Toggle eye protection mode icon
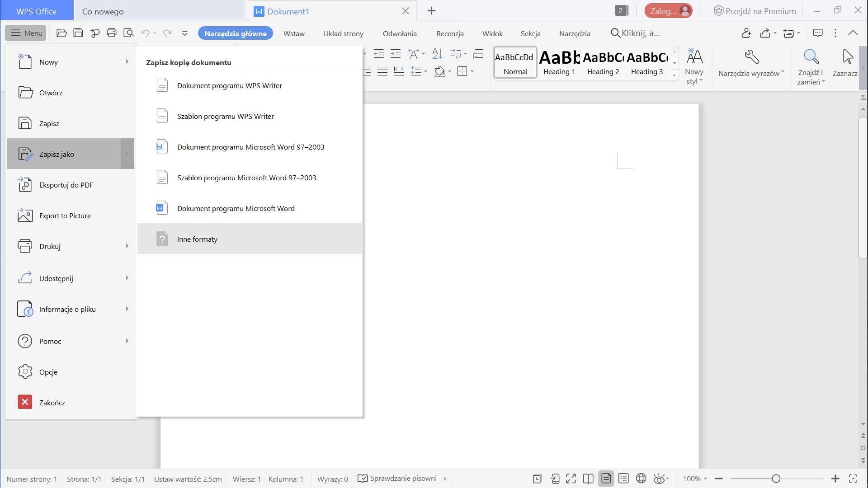This screenshot has width=868, height=488. point(659,479)
